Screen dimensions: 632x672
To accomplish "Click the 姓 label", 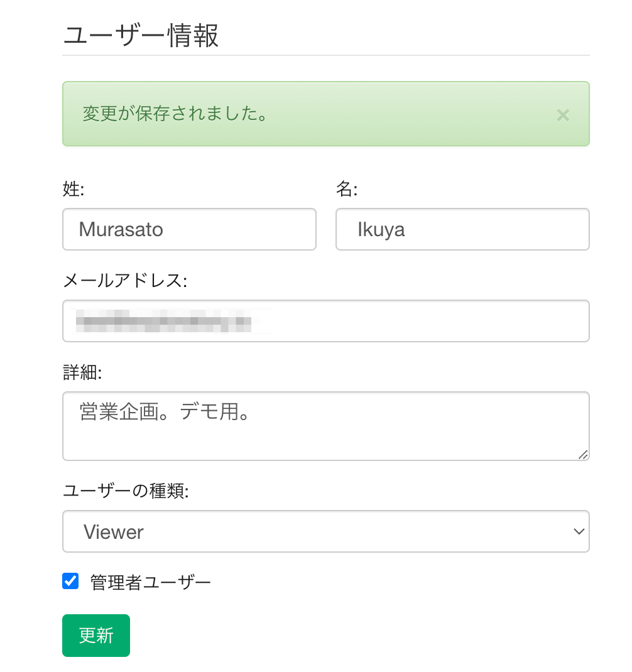I will (x=74, y=189).
